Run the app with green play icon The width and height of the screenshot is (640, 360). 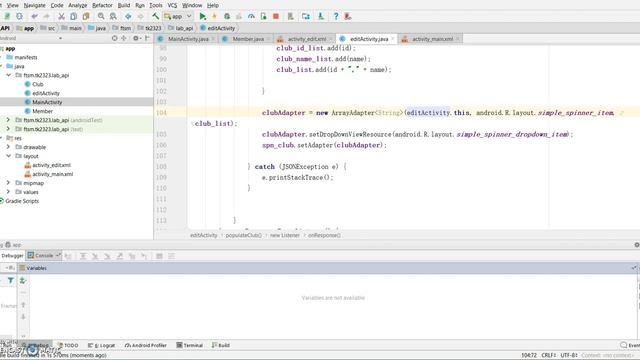pyautogui.click(x=202, y=16)
